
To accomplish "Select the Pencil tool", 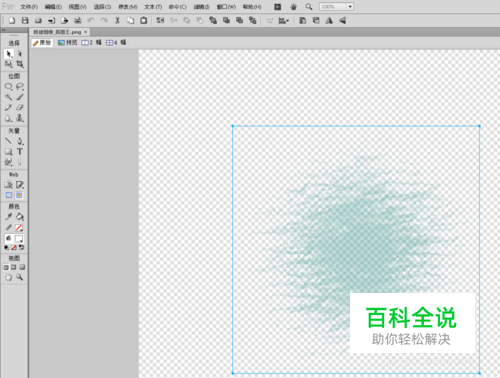I will point(9,107).
